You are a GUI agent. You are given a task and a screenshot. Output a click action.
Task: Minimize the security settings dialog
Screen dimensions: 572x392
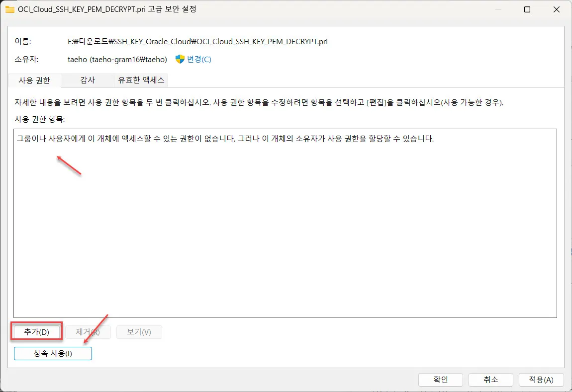499,9
